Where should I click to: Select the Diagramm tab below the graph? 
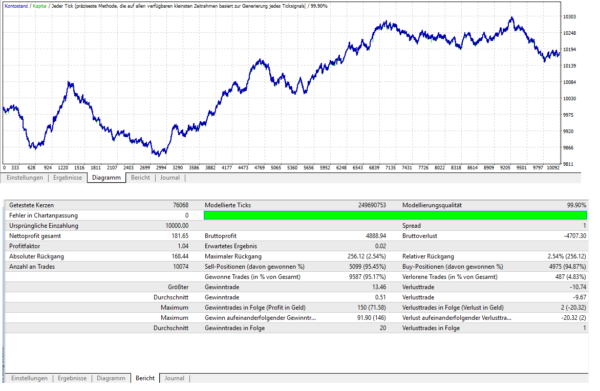[106, 178]
